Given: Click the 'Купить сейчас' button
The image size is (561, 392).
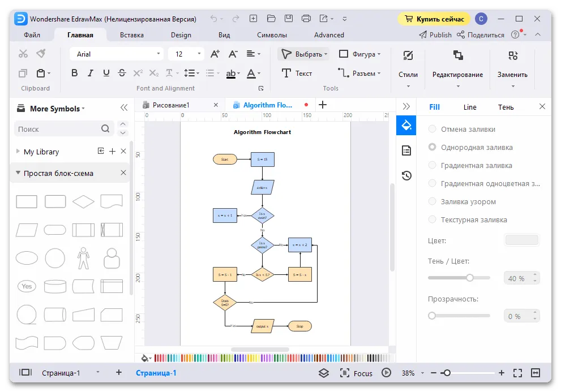Looking at the screenshot, I should click(x=434, y=19).
